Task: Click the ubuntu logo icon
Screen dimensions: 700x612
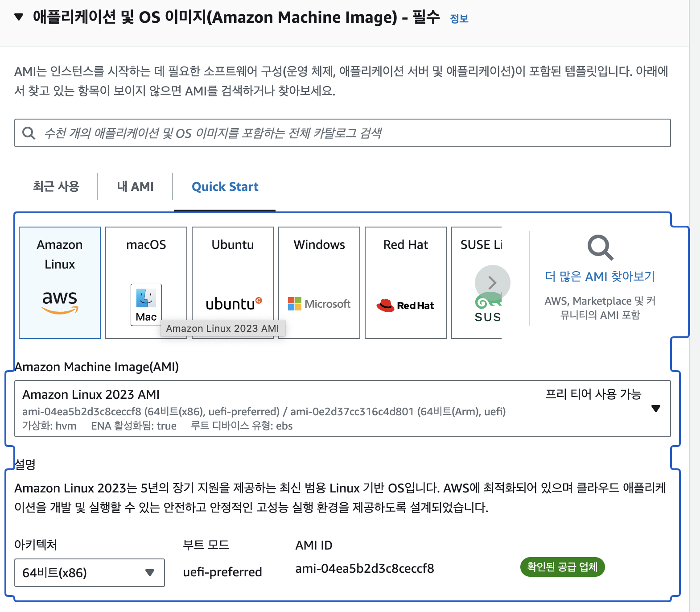Action: (234, 304)
